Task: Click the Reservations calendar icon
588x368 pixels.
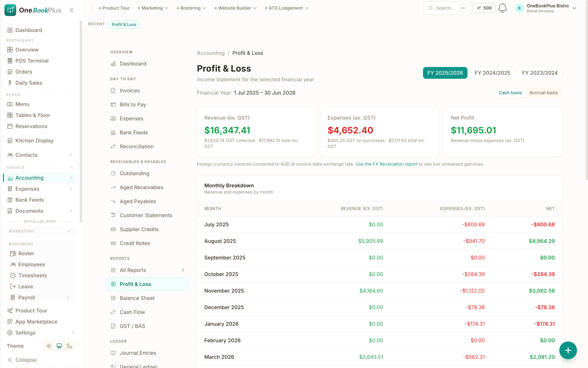Action: tap(10, 126)
